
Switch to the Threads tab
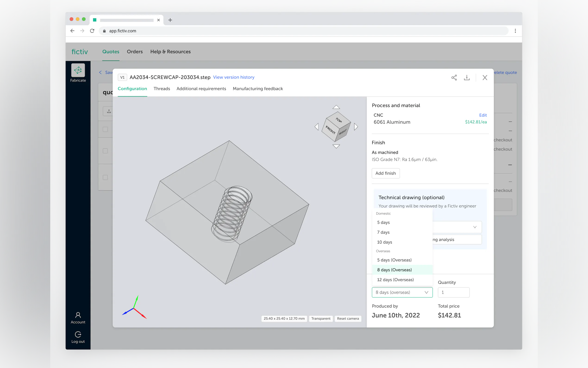coord(162,89)
